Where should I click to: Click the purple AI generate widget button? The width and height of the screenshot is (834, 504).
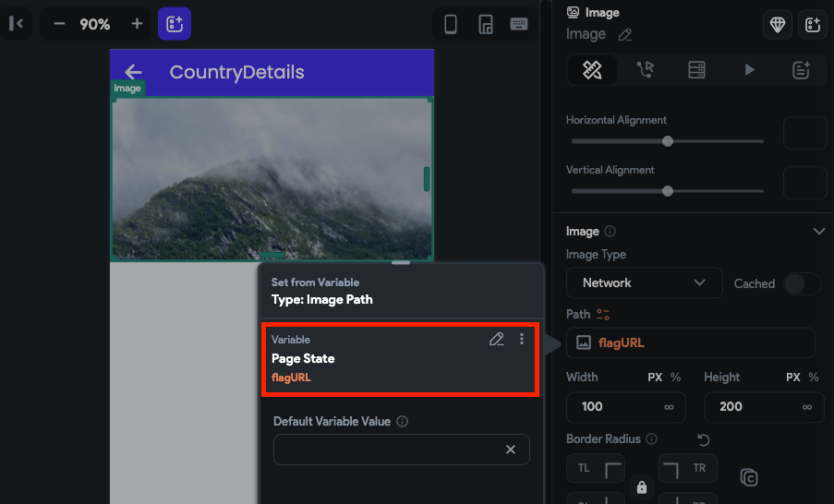coord(175,24)
